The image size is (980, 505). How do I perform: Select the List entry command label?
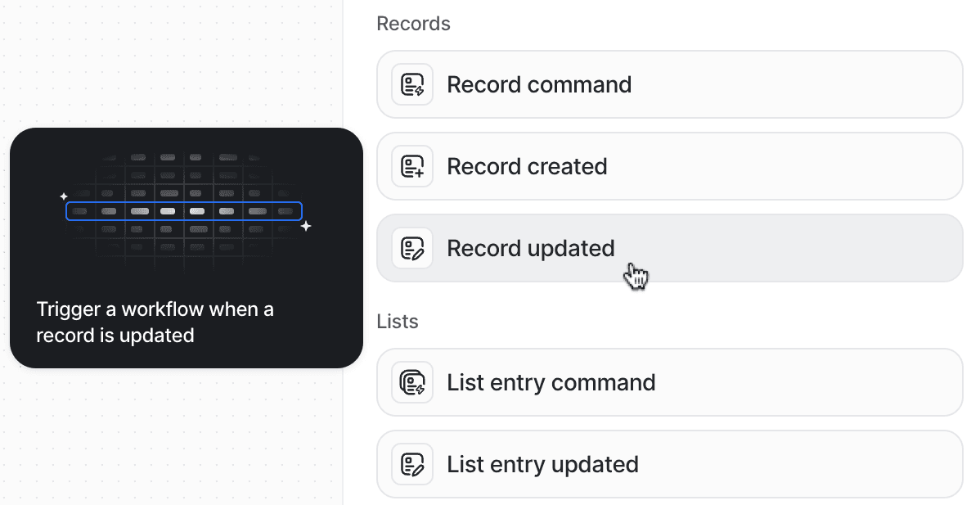(551, 382)
